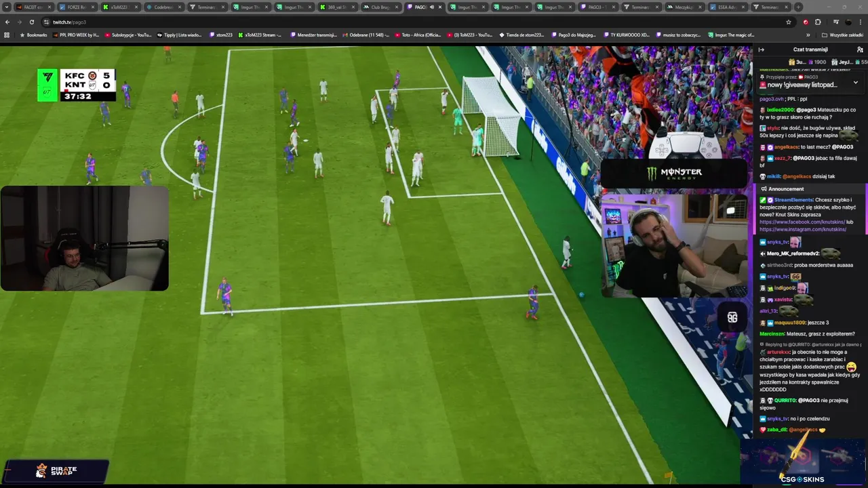Go back with the browser back arrow

click(7, 22)
